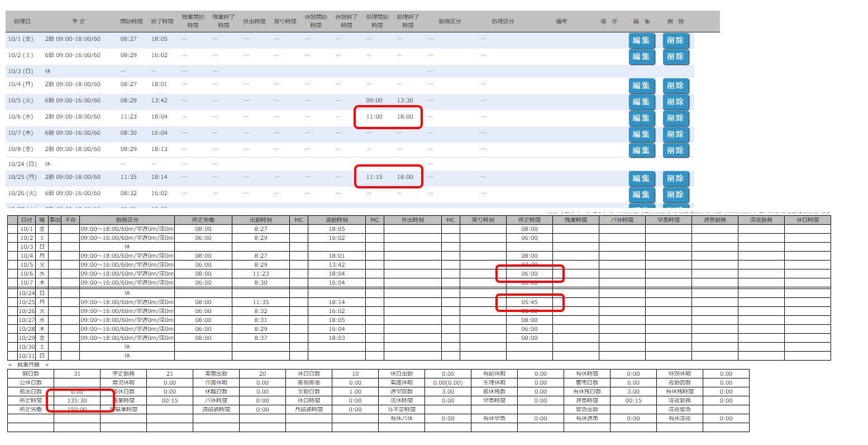Edit the 10/2 (土) attendance entry
Image resolution: width=868 pixels, height=445 pixels.
coord(641,56)
